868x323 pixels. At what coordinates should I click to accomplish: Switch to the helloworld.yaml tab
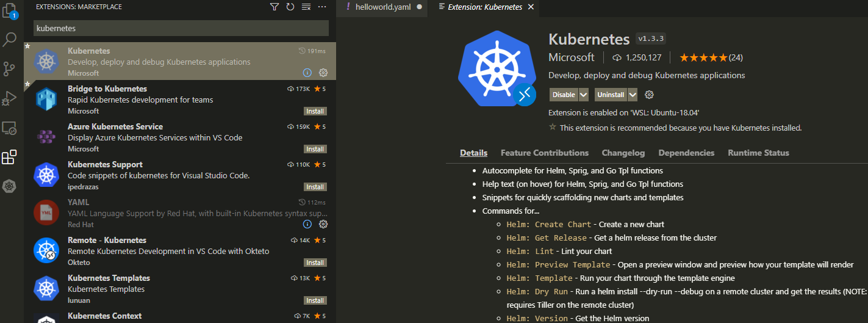point(384,7)
